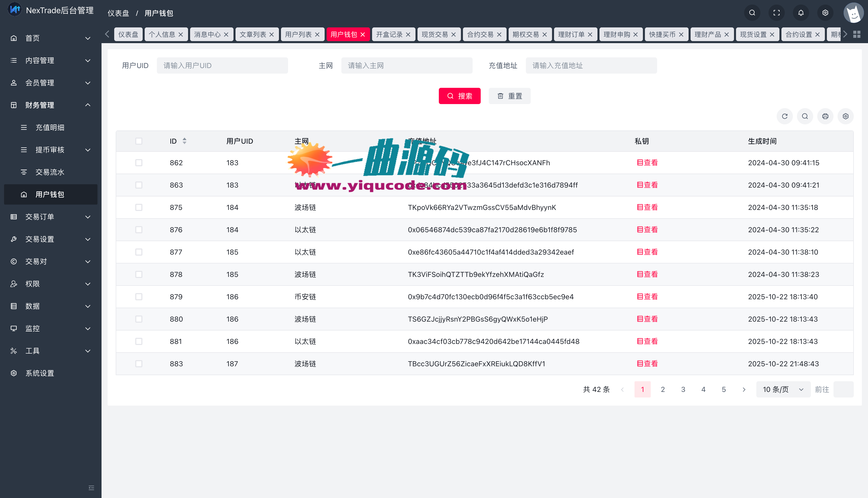Refresh the wallet table with reload icon
Viewport: 868px width, 498px height.
(x=784, y=116)
